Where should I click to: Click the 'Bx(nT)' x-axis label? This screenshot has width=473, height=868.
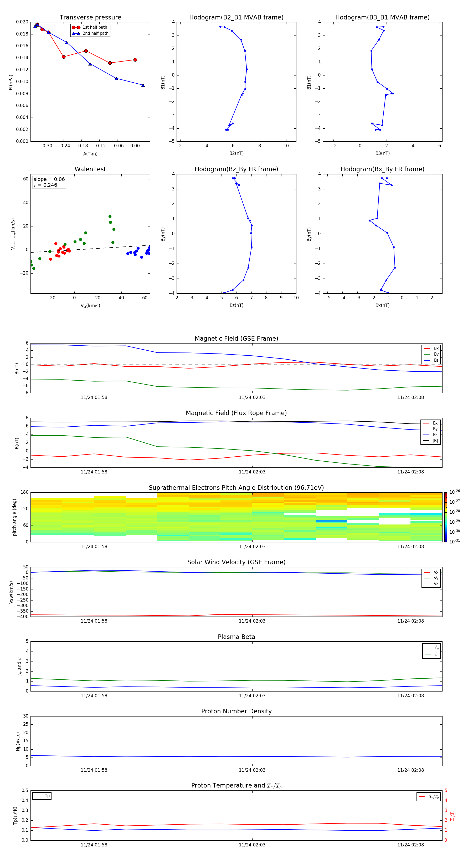click(x=382, y=305)
